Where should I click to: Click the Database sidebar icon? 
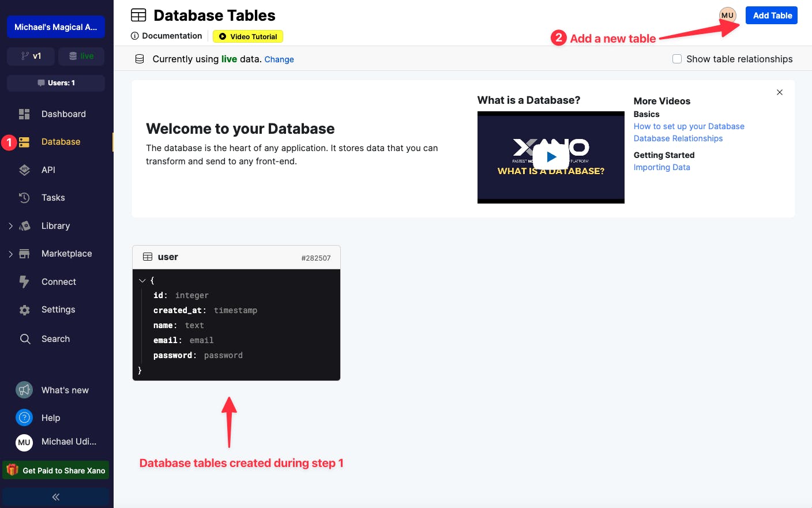click(24, 142)
